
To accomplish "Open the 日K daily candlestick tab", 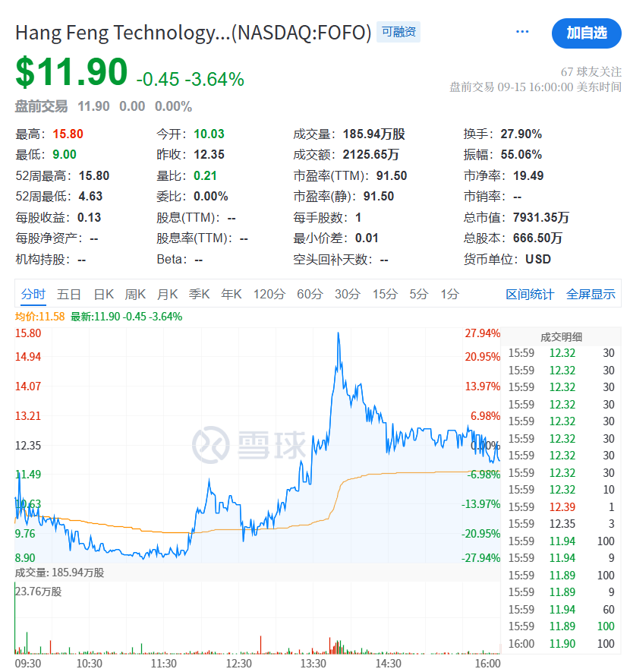I will [x=104, y=295].
